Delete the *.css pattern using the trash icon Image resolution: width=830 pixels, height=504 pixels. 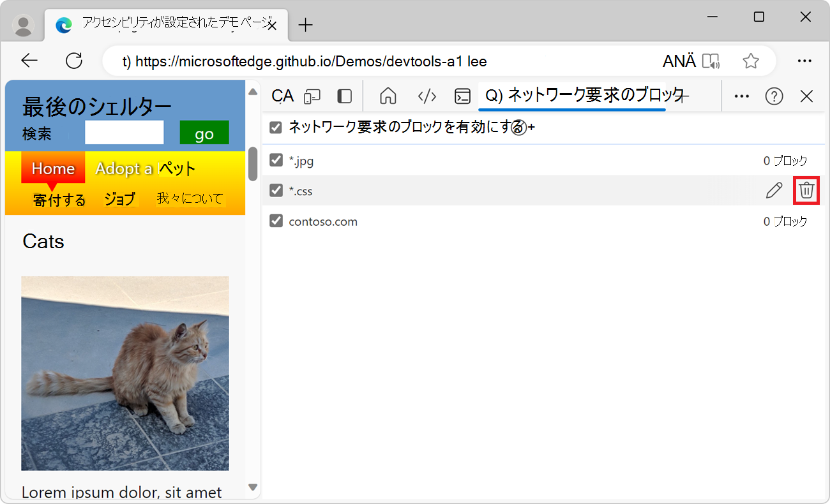(806, 190)
